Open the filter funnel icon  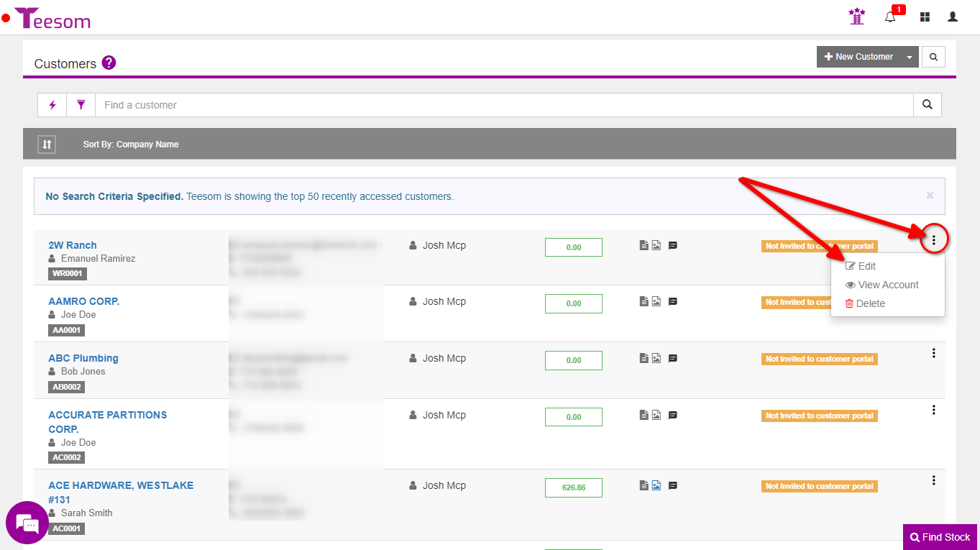coord(81,105)
